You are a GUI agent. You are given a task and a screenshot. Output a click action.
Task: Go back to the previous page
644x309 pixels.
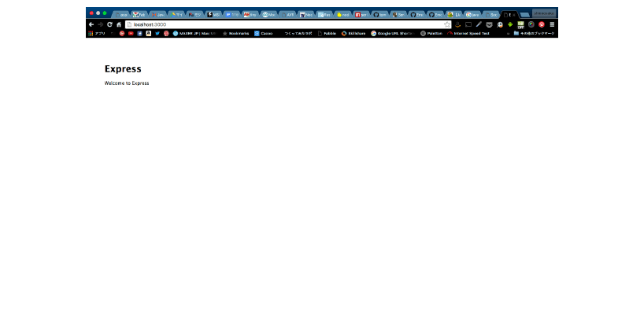tap(91, 24)
